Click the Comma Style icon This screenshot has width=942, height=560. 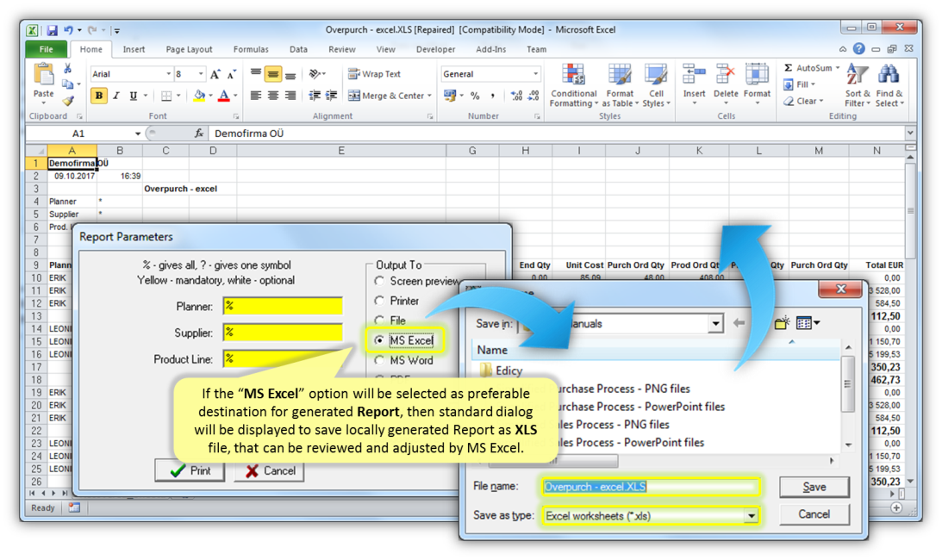tap(493, 96)
